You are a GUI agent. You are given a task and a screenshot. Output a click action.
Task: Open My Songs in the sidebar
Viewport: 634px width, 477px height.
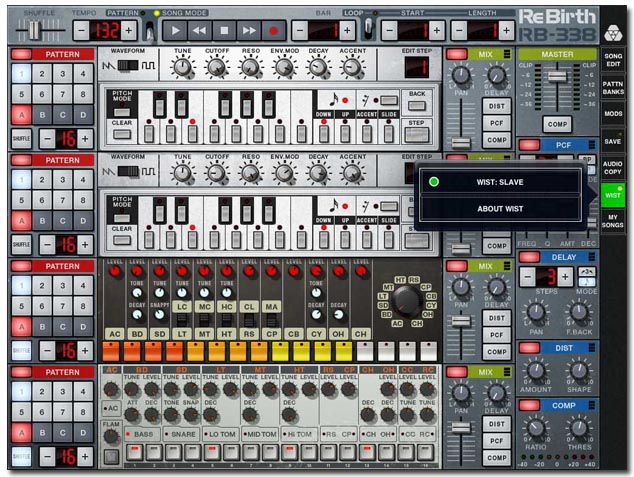coord(613,221)
